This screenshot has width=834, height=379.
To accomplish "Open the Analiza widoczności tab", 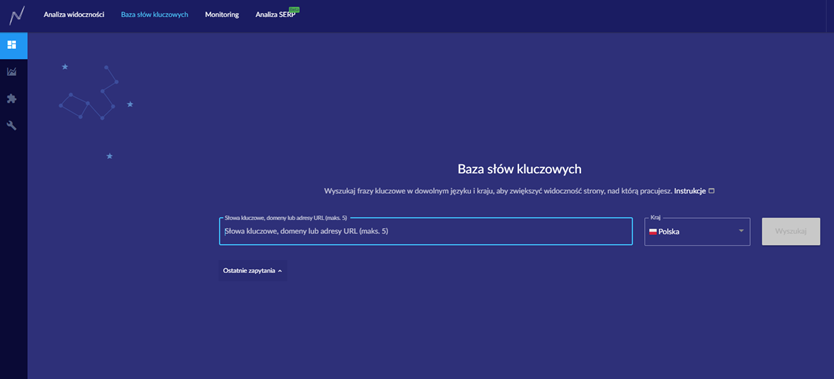I will pos(74,15).
